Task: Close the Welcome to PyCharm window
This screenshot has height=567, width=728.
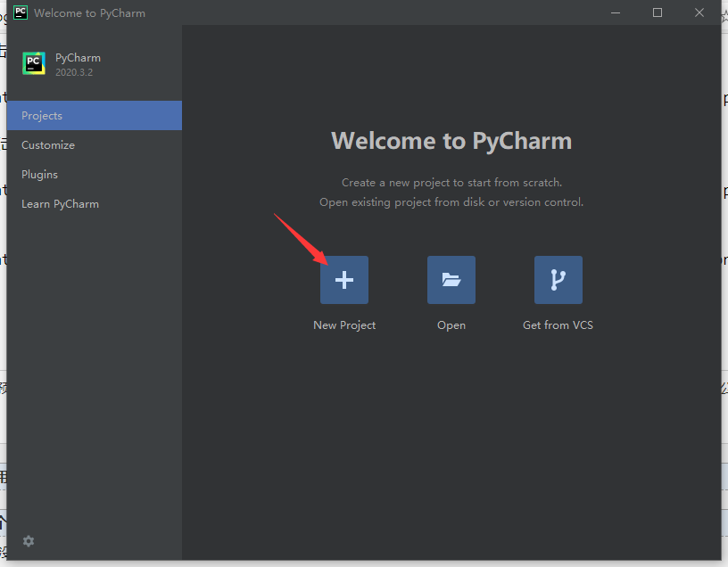Action: pos(699,13)
